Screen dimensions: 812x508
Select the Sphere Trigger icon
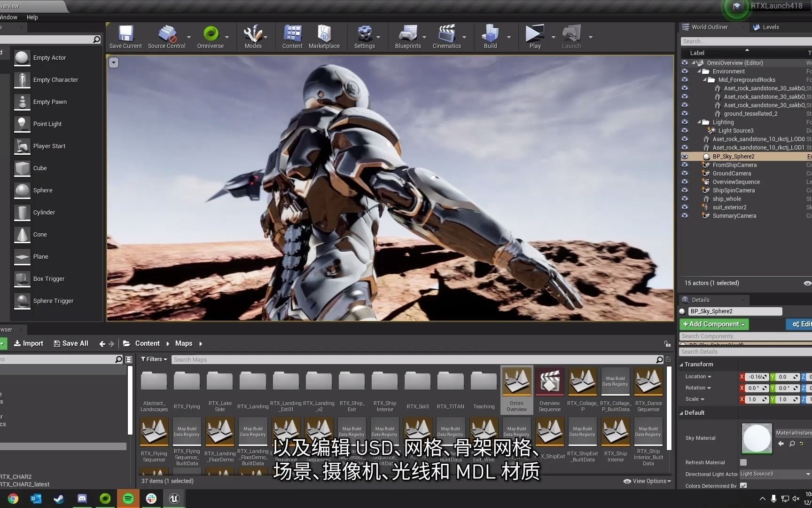point(22,301)
